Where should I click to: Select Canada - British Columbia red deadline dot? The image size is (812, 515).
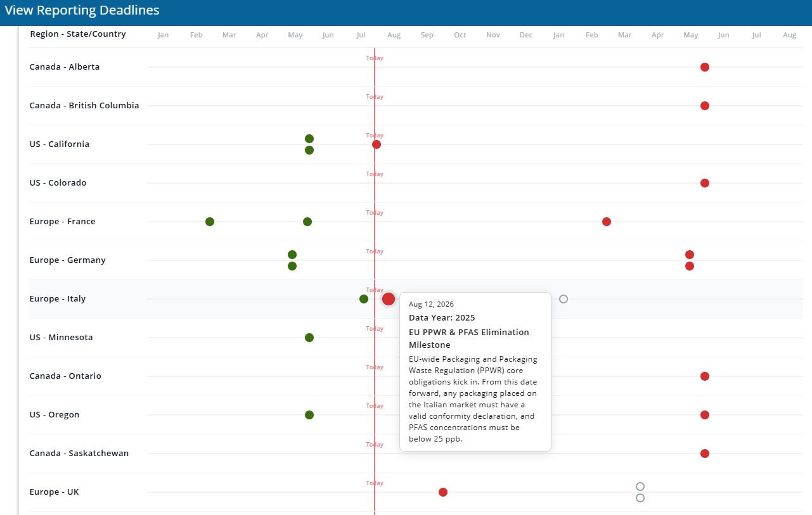click(705, 106)
